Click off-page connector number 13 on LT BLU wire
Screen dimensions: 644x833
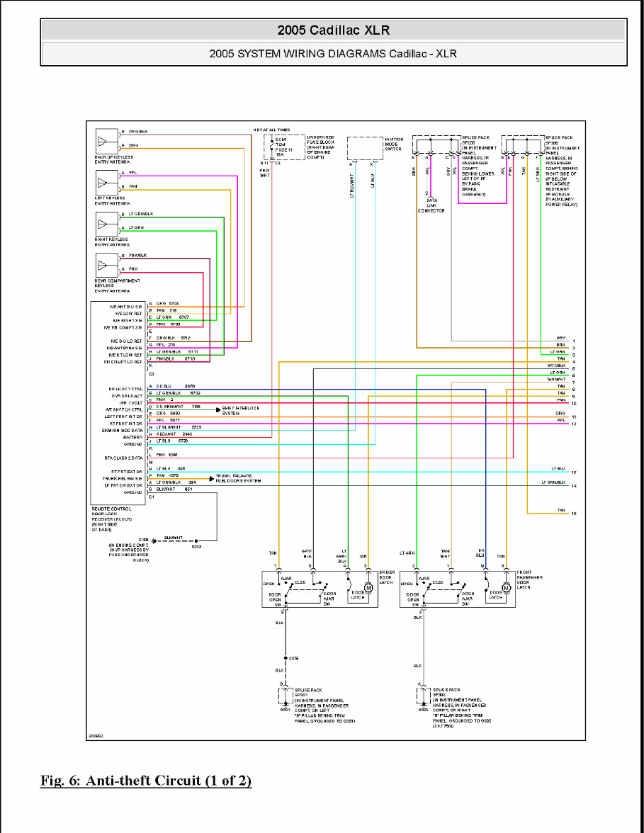[574, 472]
